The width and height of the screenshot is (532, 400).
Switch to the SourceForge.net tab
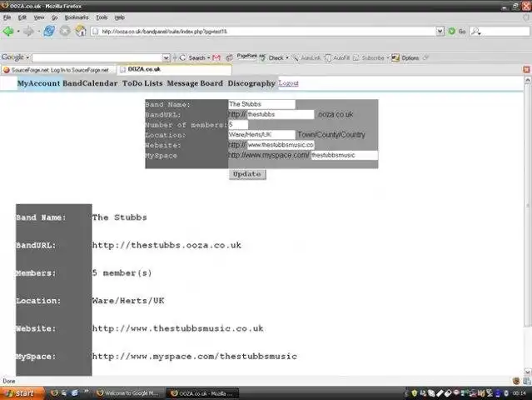58,70
